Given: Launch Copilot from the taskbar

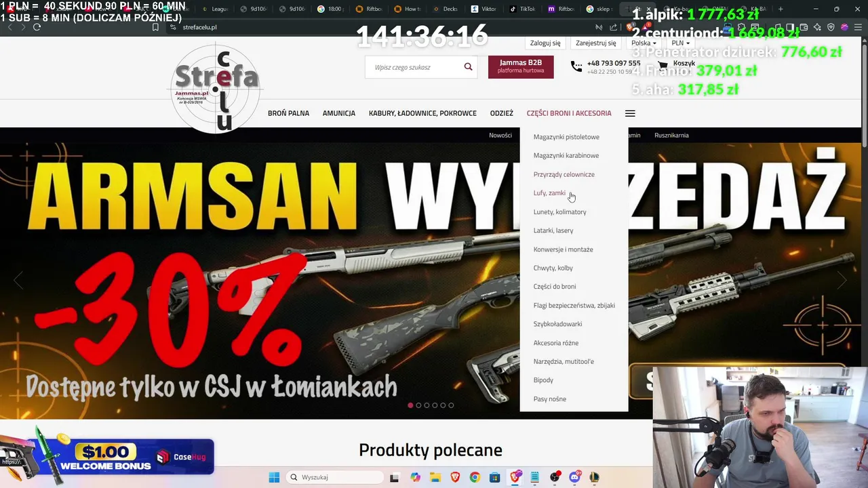Looking at the screenshot, I should click(x=415, y=477).
